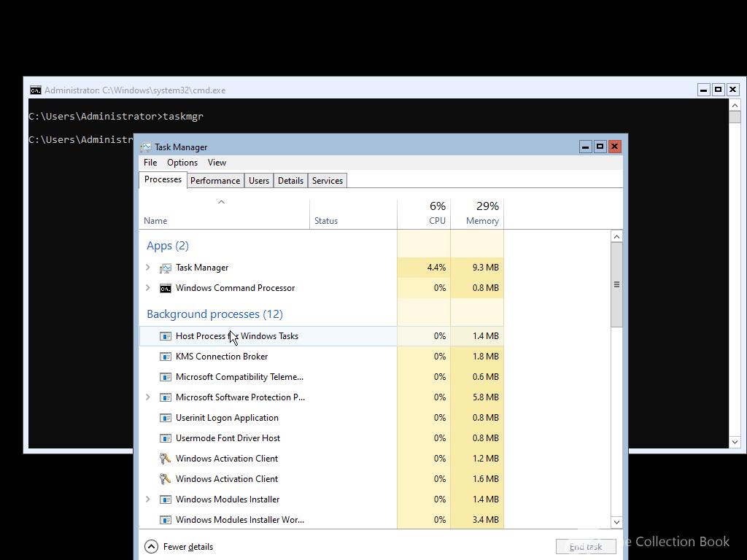This screenshot has width=747, height=560.
Task: Click the 1.2 MB Windows Activation Client key icon
Action: click(165, 459)
